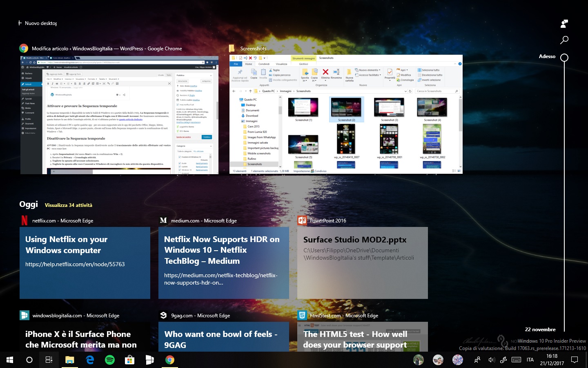The width and height of the screenshot is (588, 368).
Task: Click the Task View icon on taskbar
Action: pos(49,360)
